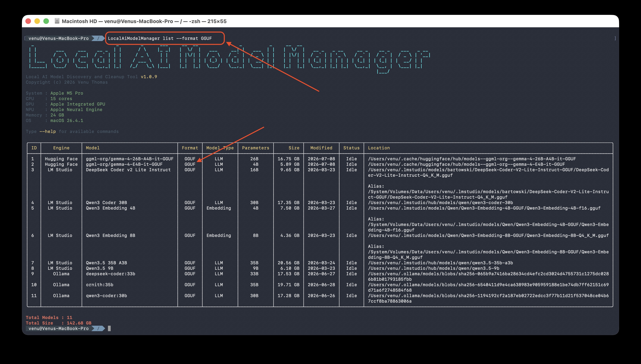
Task: Click model 'deepseek-coder:33b'
Action: click(x=110, y=274)
